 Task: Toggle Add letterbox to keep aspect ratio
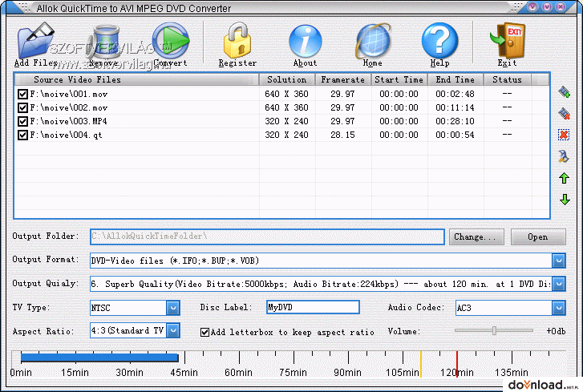coord(204,332)
